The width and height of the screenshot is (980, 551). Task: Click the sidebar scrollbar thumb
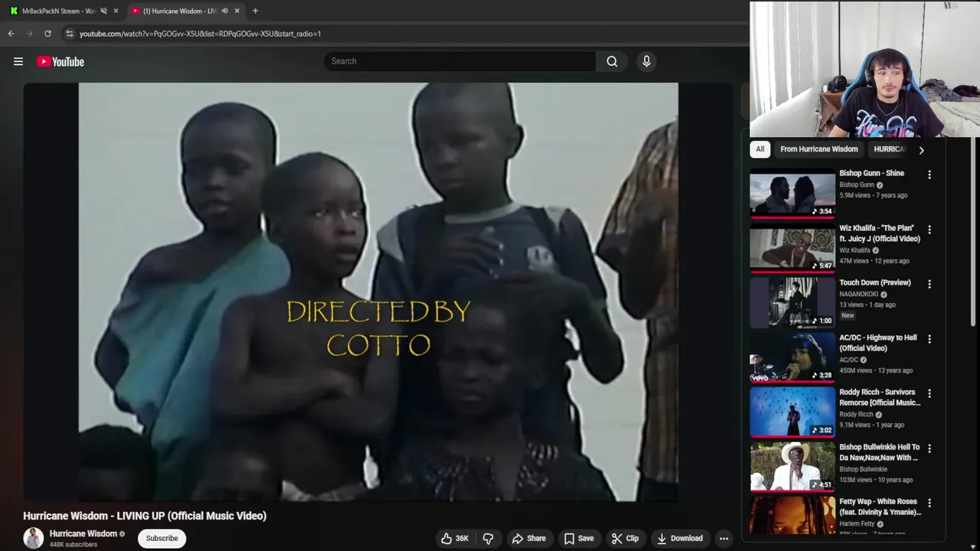coord(975,230)
